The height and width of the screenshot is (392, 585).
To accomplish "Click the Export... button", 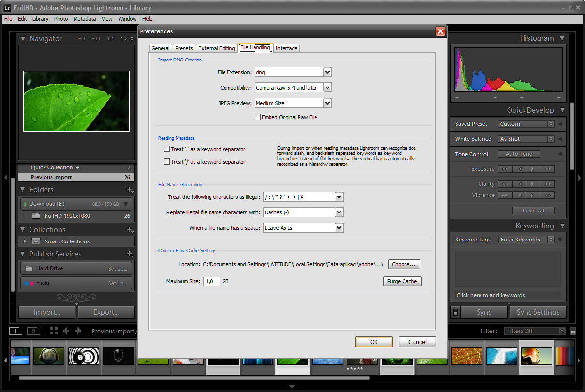I will click(x=106, y=312).
